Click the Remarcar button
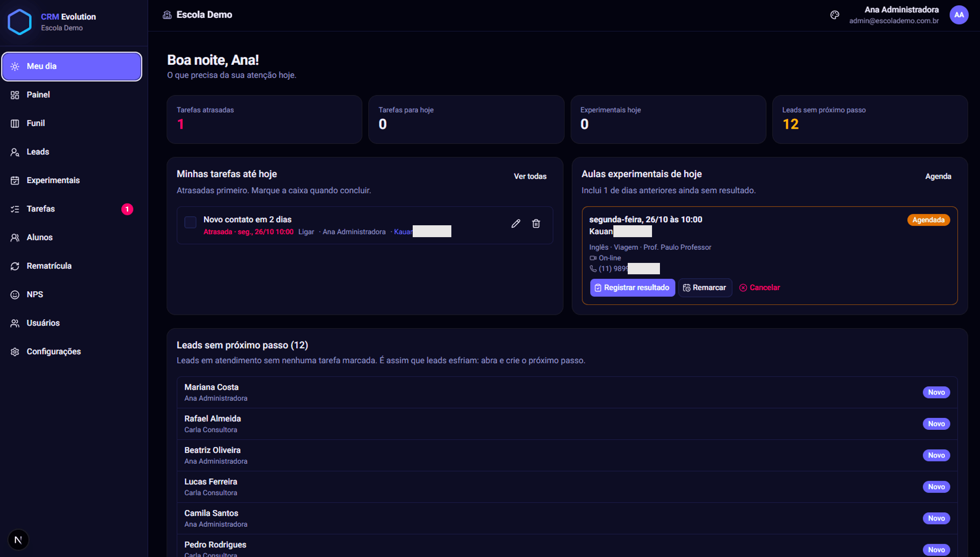 [x=705, y=288]
